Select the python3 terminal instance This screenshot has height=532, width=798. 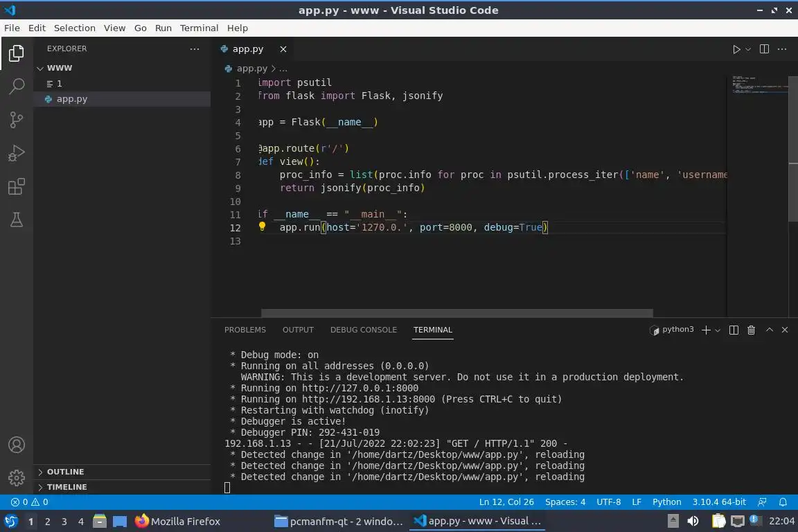point(672,330)
